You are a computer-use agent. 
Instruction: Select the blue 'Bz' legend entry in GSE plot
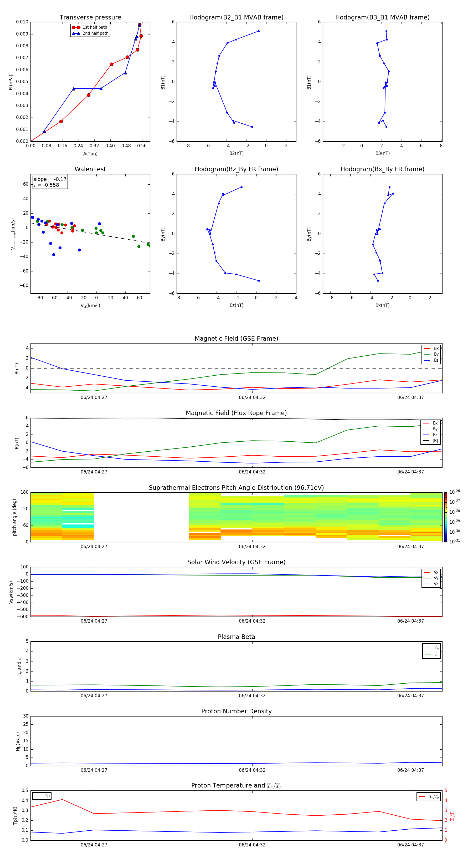pos(431,360)
